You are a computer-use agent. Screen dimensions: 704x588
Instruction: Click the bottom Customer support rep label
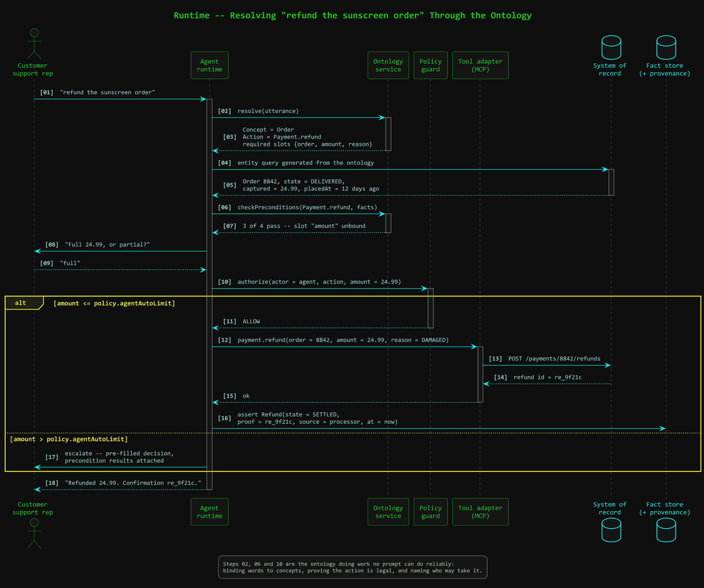pyautogui.click(x=32, y=509)
